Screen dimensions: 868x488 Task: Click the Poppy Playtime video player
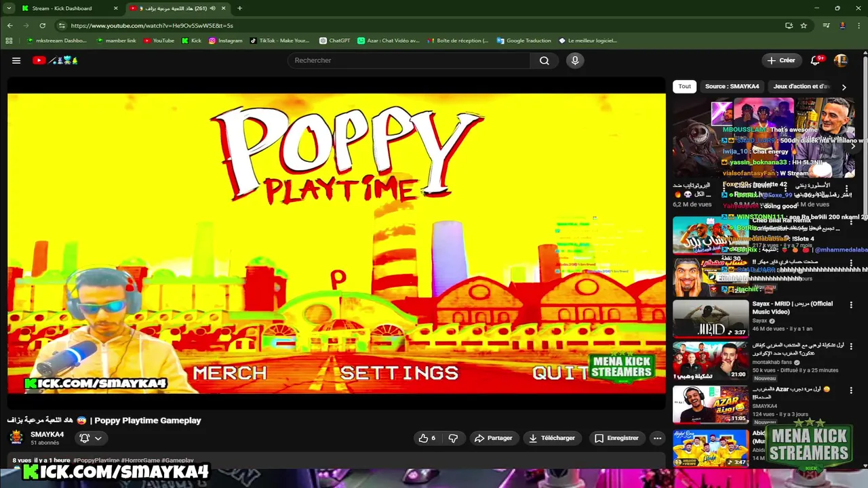(336, 243)
